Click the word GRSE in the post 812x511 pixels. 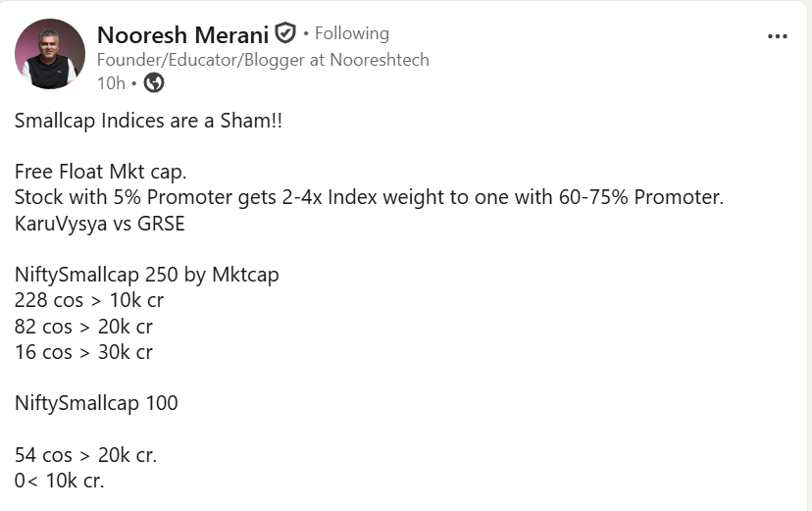pyautogui.click(x=161, y=224)
